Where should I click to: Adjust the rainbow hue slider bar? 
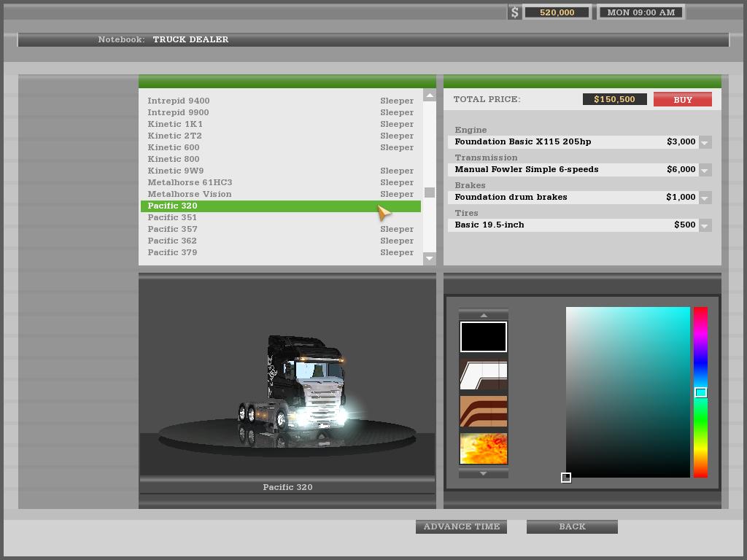700,392
